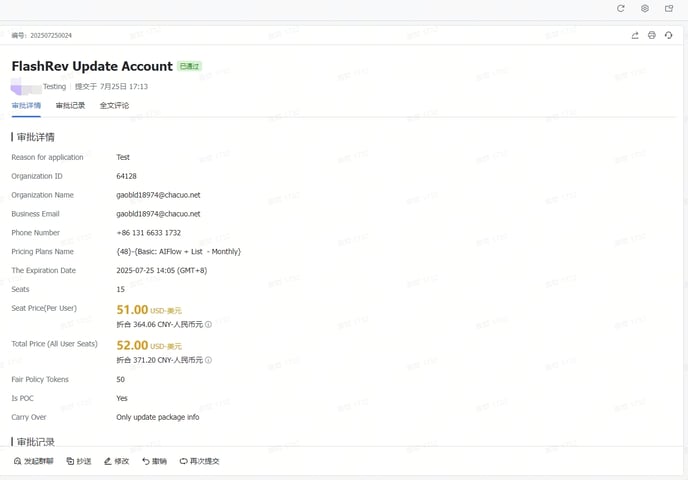The width and height of the screenshot is (688, 480).
Task: Click the 折合 364.06 CNY conversion text
Action: (159, 324)
